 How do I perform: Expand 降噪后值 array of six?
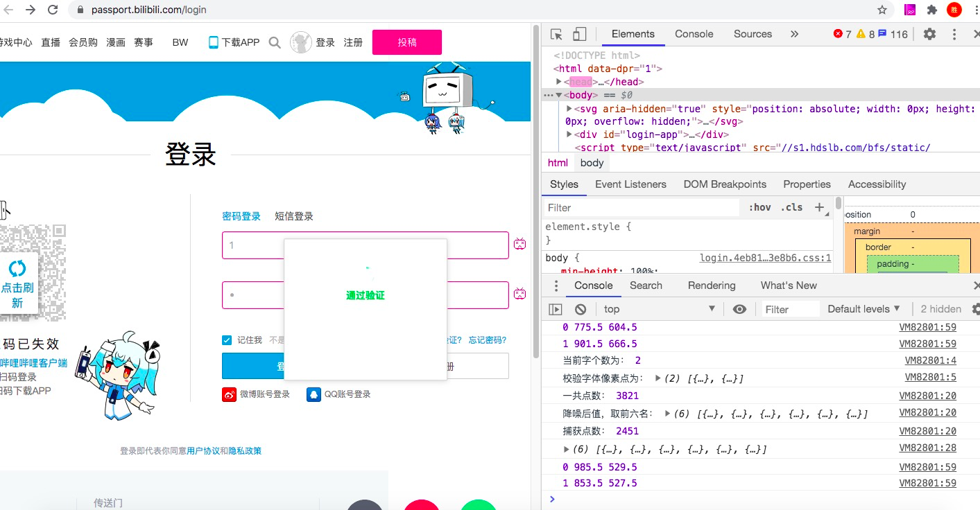tap(668, 414)
